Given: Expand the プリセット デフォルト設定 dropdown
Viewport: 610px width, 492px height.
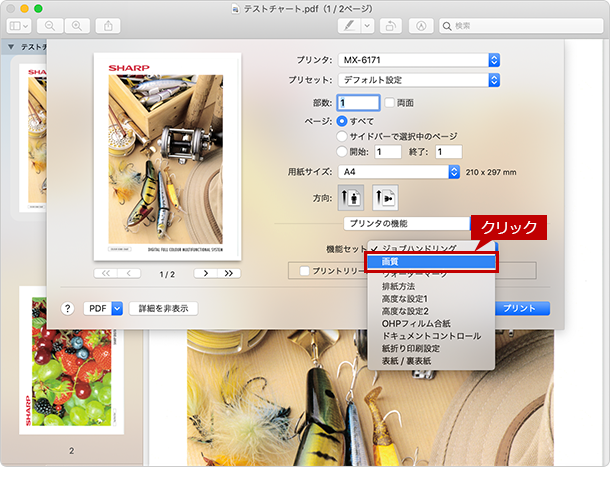Looking at the screenshot, I should 419,80.
